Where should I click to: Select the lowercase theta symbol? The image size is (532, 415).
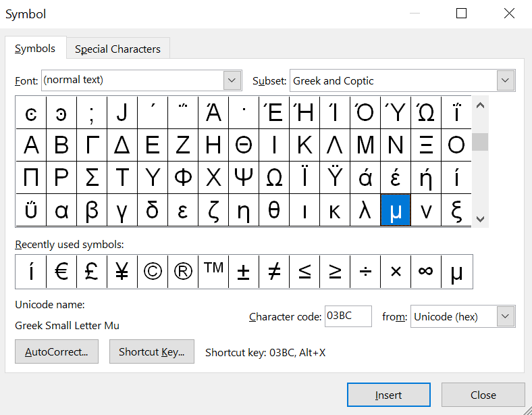point(274,211)
